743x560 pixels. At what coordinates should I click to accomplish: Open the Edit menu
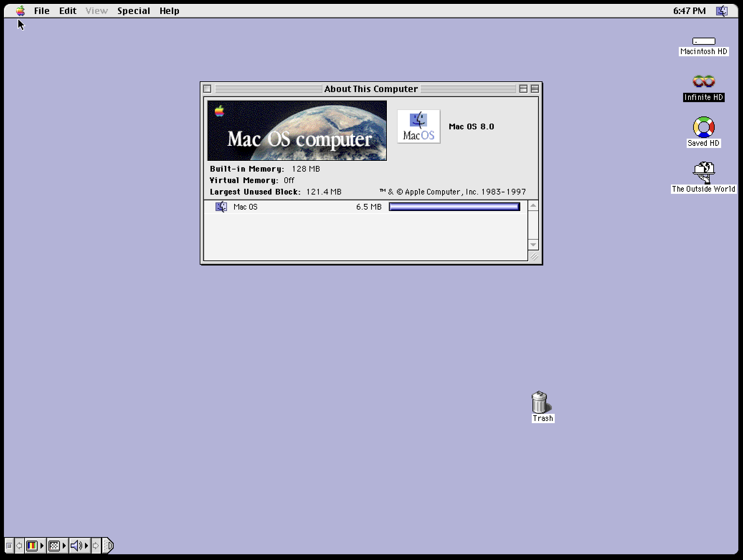pyautogui.click(x=68, y=11)
